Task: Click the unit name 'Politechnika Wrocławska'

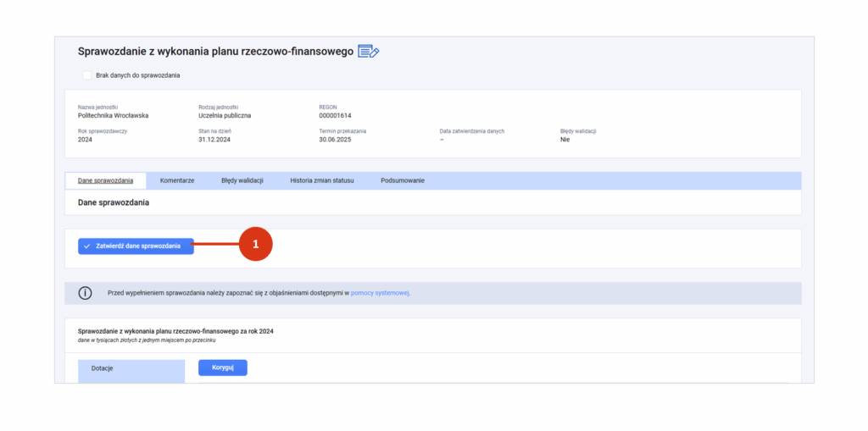Action: 113,116
